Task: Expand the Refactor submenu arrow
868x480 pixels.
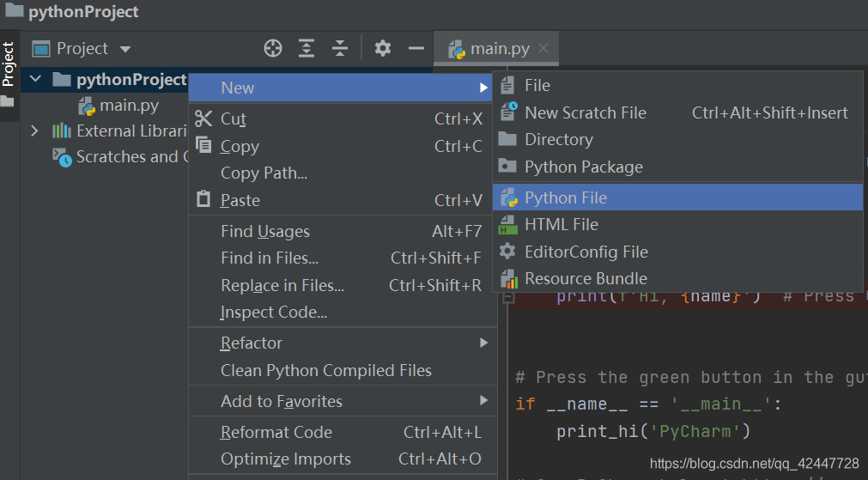Action: pyautogui.click(x=484, y=343)
